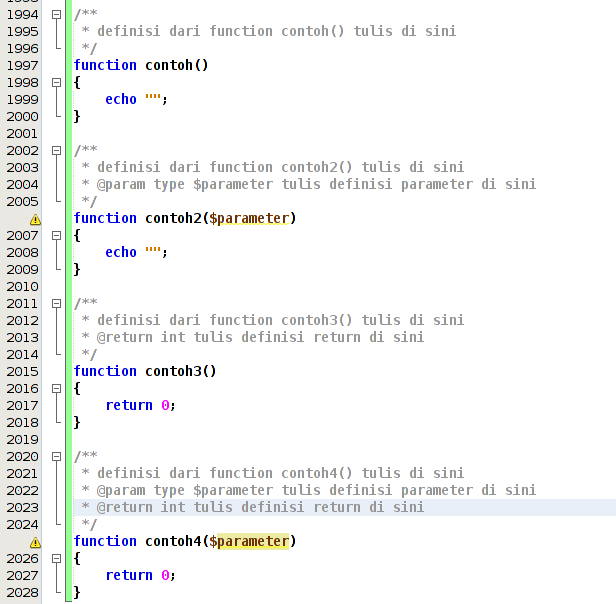Collapse the contoh() body fold at line 1998
The height and width of the screenshot is (604, 616).
tap(56, 82)
